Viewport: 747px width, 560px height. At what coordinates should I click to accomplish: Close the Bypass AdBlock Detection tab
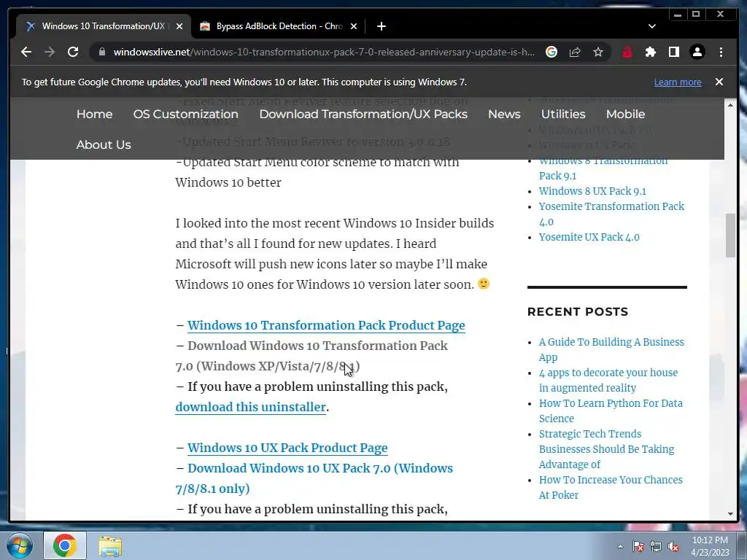point(354,26)
